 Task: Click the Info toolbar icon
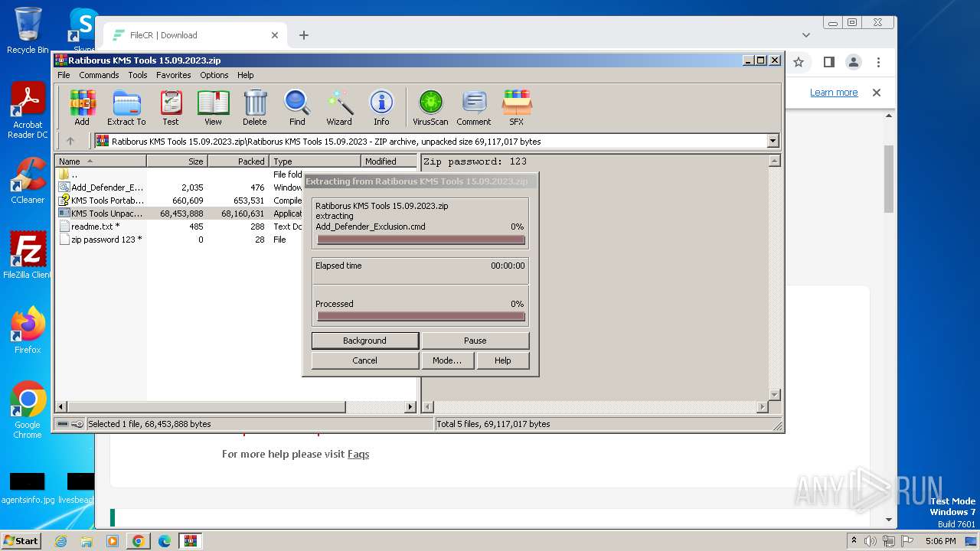pos(381,108)
